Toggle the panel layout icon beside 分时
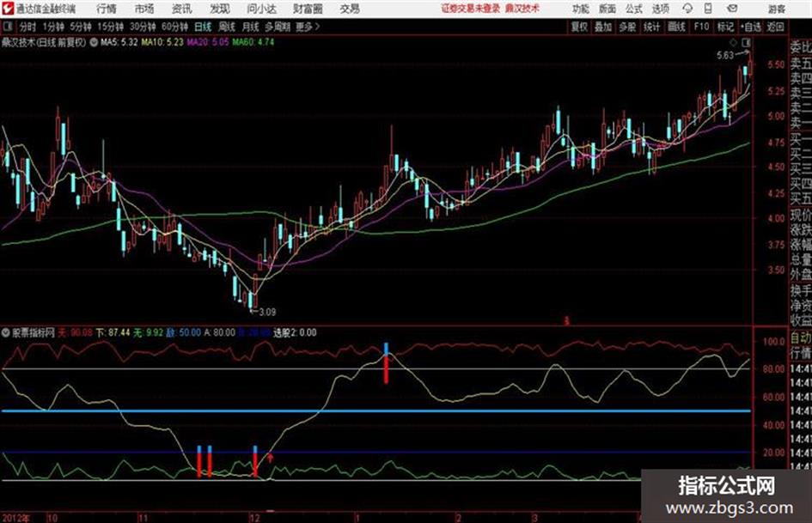 [x=7, y=27]
